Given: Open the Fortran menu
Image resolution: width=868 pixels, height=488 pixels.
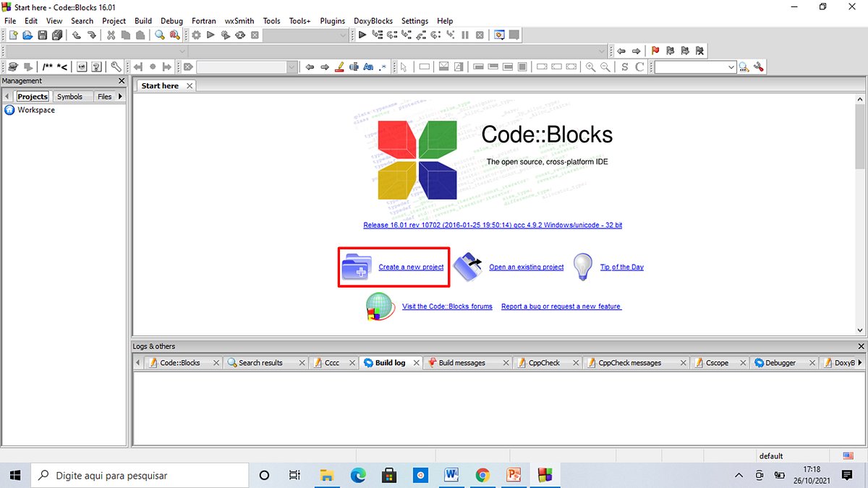Looking at the screenshot, I should click(203, 21).
